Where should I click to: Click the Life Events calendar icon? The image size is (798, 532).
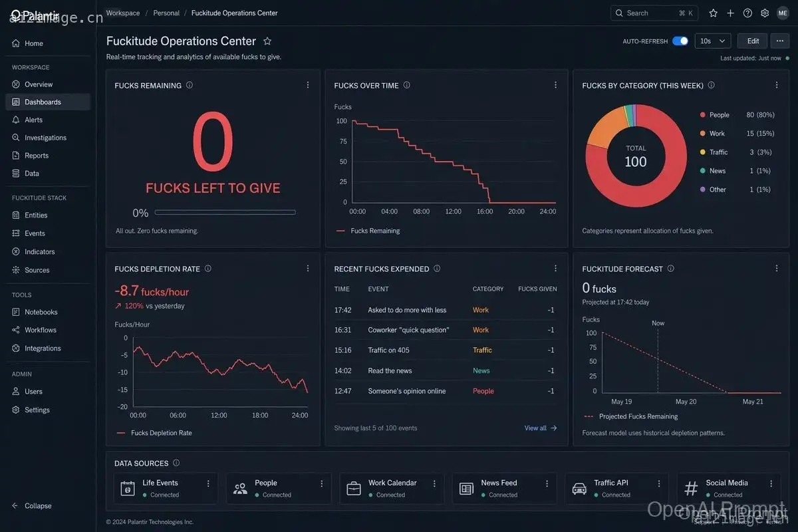pyautogui.click(x=128, y=489)
